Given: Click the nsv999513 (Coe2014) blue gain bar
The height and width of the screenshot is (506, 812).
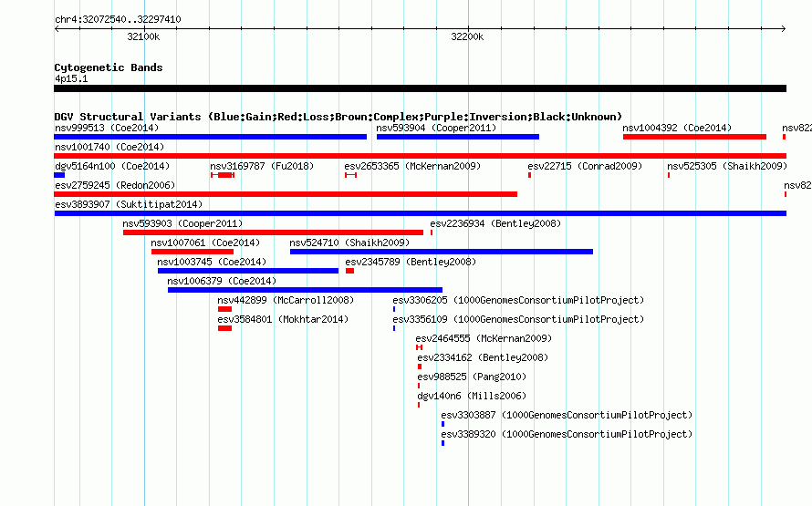Looking at the screenshot, I should (x=210, y=137).
